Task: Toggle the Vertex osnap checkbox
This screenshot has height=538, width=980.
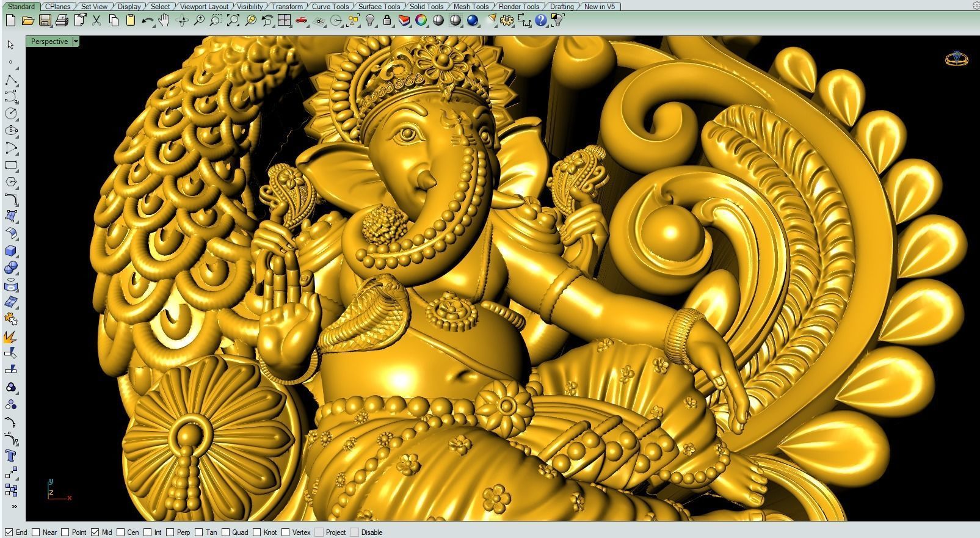Action: (286, 532)
